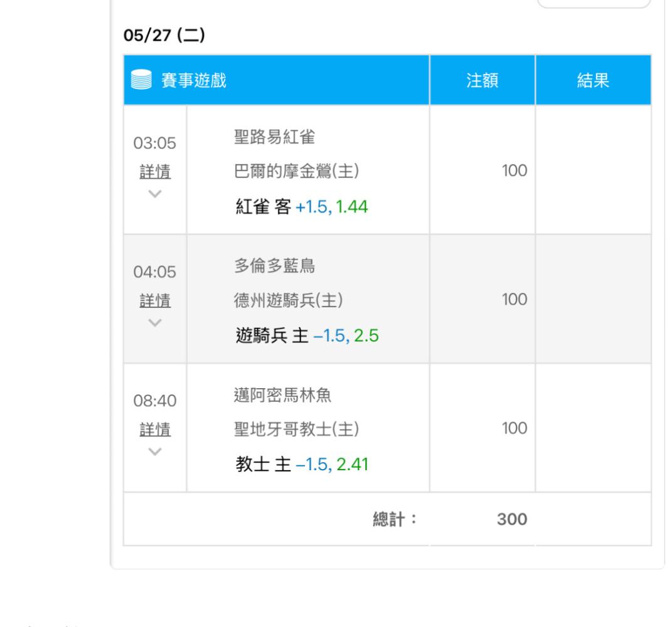This screenshot has height=627, width=672.
Task: Click the 遊騎兵 主 –1.5, 2.5 bet line
Action: (x=301, y=335)
